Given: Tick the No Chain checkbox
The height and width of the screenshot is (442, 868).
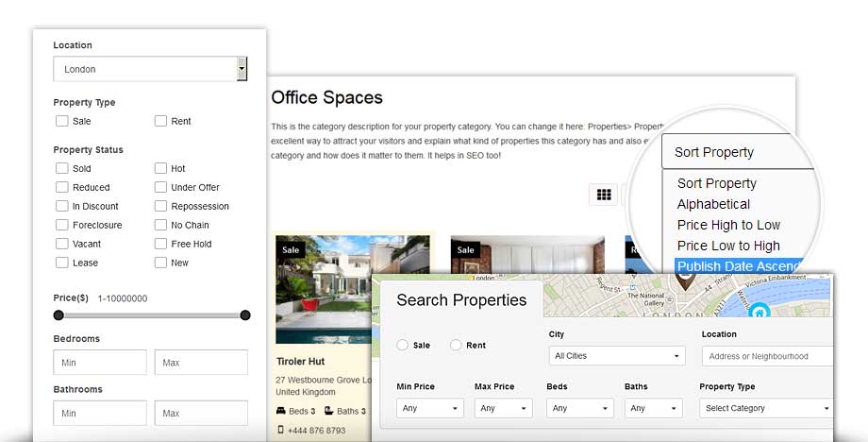Looking at the screenshot, I should tap(160, 225).
